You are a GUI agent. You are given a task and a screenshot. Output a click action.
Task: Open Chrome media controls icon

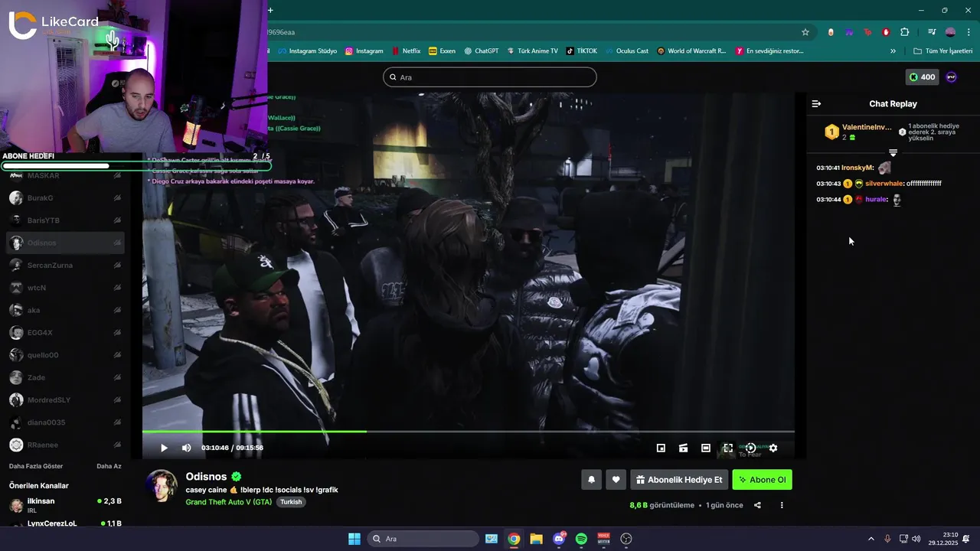tap(932, 32)
